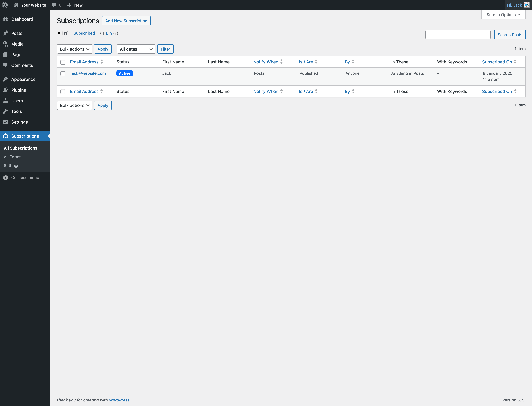This screenshot has height=406, width=532.
Task: Click the Dashboard gauge icon
Action: [x=6, y=19]
